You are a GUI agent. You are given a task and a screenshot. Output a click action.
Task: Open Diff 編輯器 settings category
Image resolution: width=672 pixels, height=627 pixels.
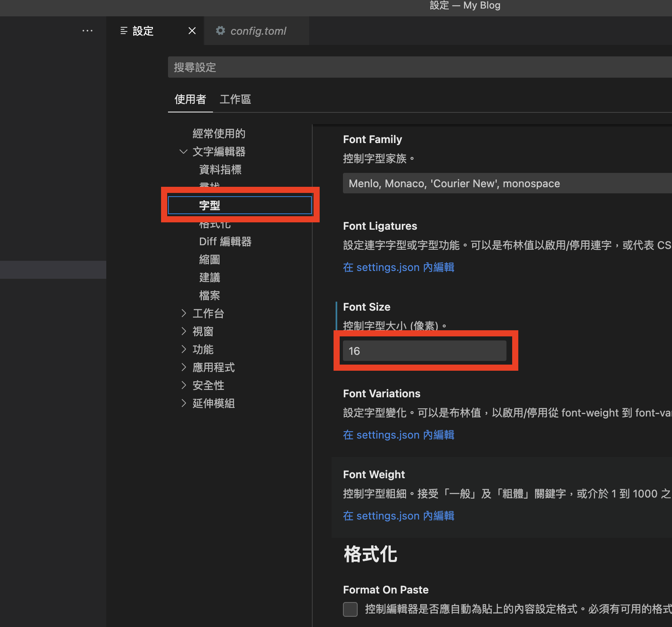[x=225, y=242]
